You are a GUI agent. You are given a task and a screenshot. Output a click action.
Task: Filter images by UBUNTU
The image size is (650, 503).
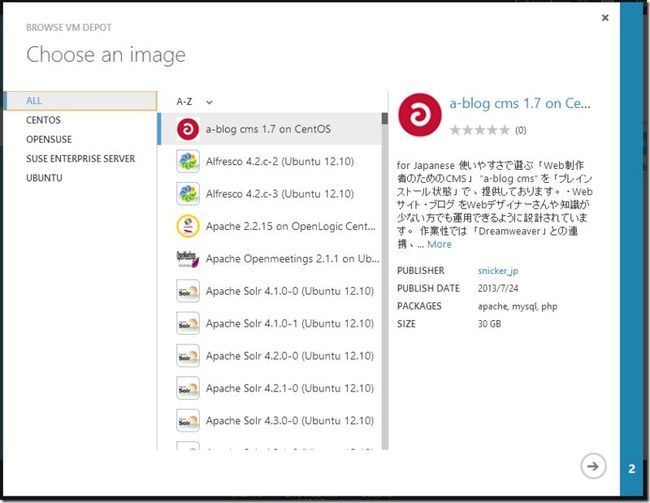[44, 178]
